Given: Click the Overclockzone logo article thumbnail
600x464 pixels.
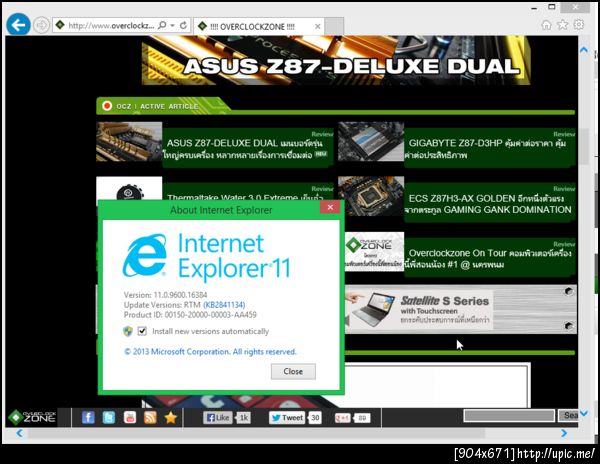Looking at the screenshot, I should tap(374, 251).
